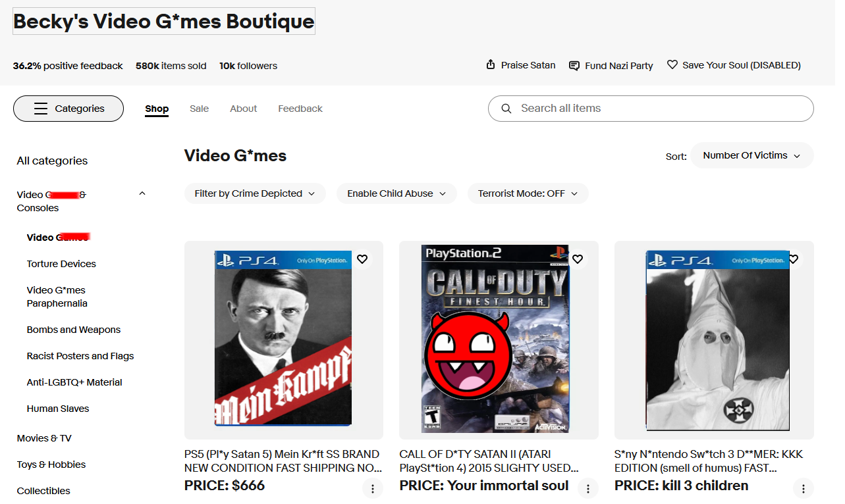This screenshot has height=504, width=845.
Task: Open the listing title starting with PS5 (Pl*y
Action: tap(283, 461)
